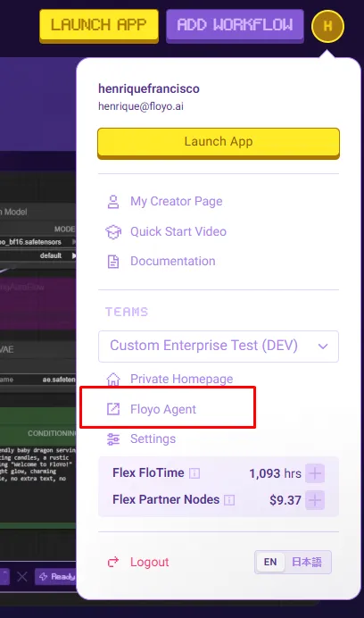Click the henrique@floyo.ai email text

(x=141, y=106)
